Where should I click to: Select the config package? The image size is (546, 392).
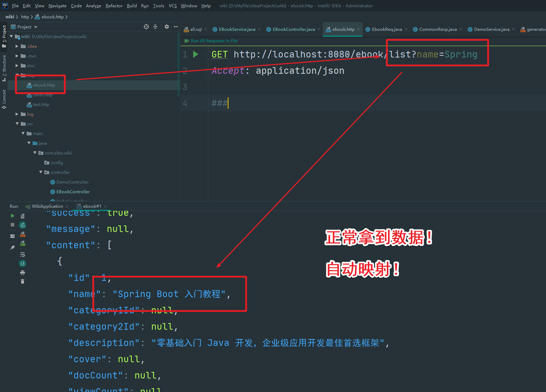point(57,162)
